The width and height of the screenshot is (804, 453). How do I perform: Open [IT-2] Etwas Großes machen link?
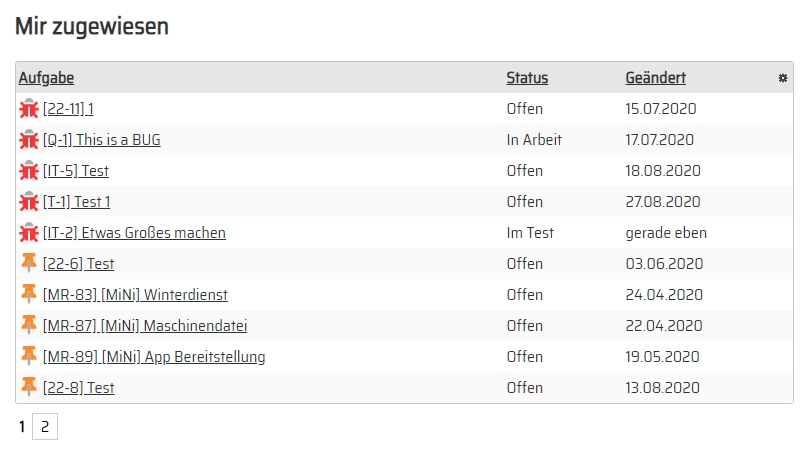tap(134, 233)
